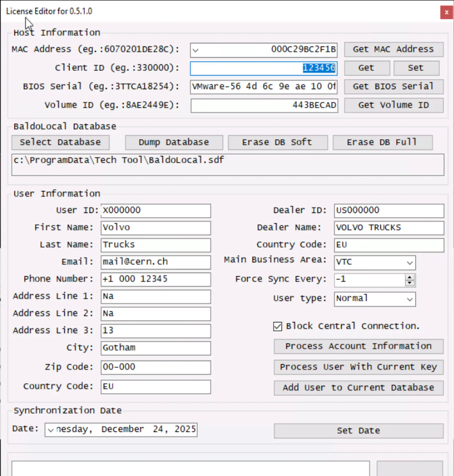The height and width of the screenshot is (476, 454).
Task: Open the synchronization date picker dropdown
Action: click(x=51, y=430)
